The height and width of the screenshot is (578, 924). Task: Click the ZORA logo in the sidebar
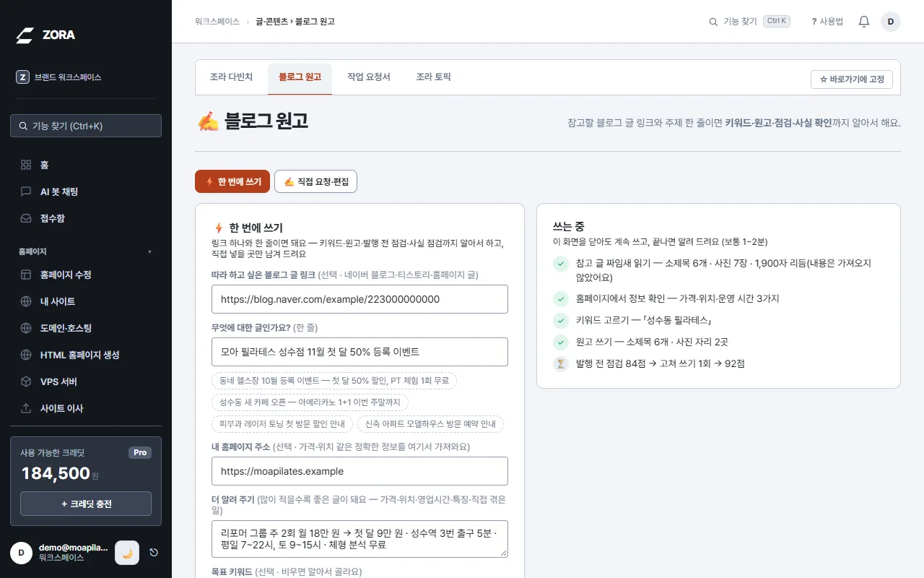pos(45,35)
